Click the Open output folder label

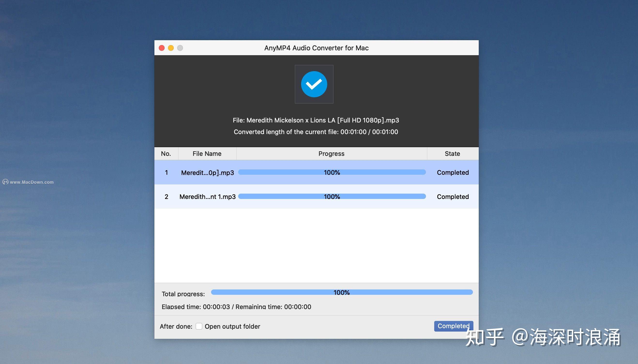point(232,326)
